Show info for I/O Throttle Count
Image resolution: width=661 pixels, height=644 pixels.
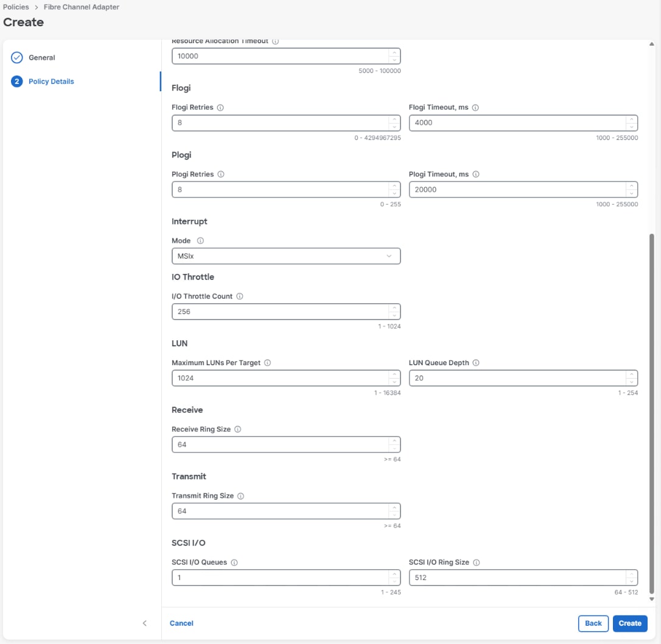pos(239,296)
